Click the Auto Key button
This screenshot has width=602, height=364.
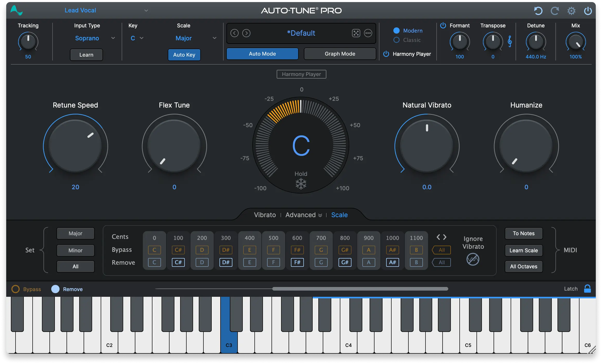click(x=184, y=55)
